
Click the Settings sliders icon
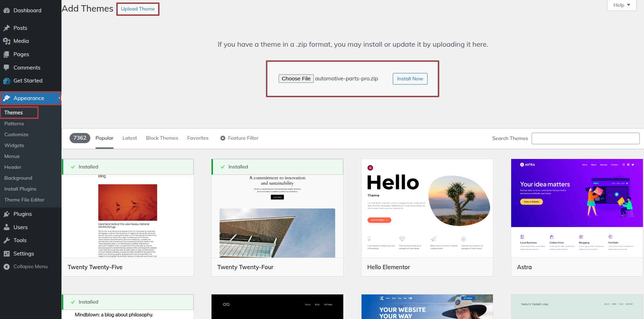click(x=6, y=254)
